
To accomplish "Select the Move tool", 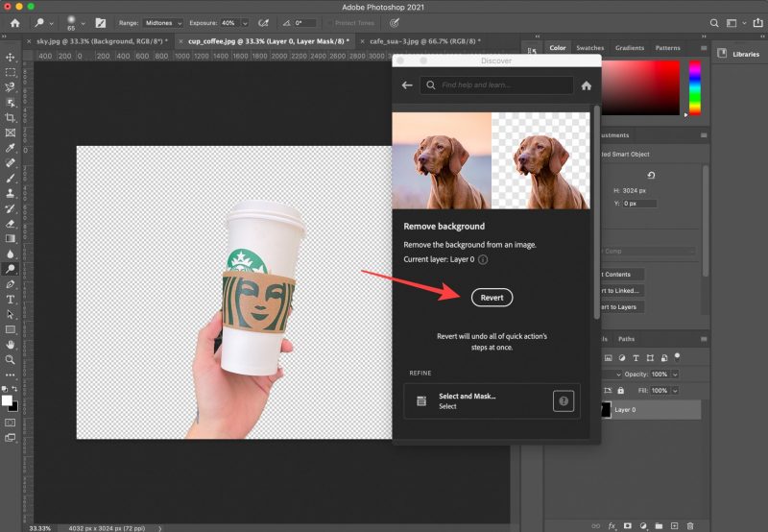I will pos(10,58).
